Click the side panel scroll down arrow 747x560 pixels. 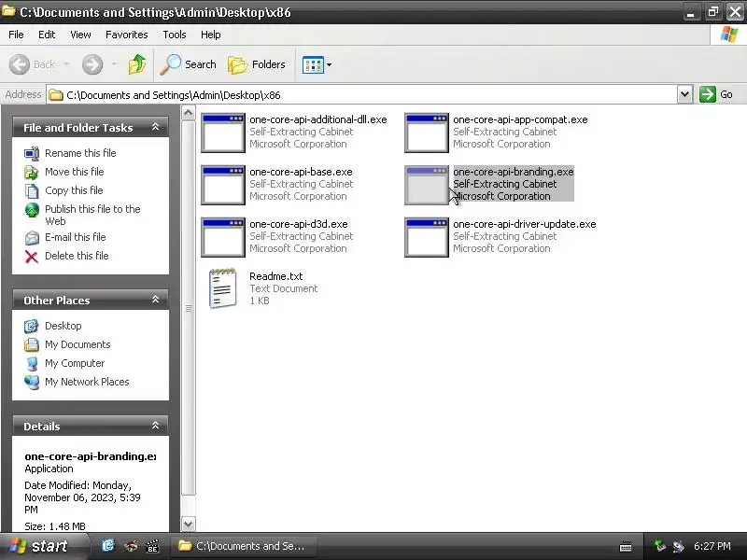tap(189, 525)
